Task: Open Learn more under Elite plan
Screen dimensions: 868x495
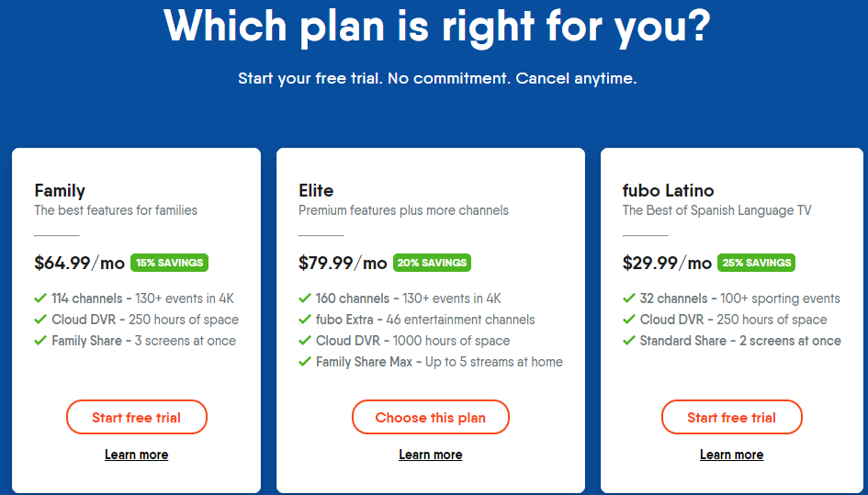Action: coord(430,455)
